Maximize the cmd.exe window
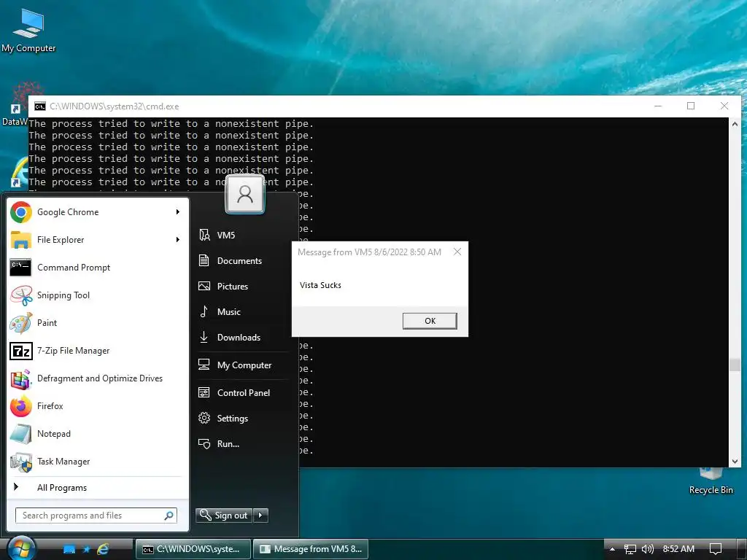This screenshot has width=747, height=560. coord(691,106)
